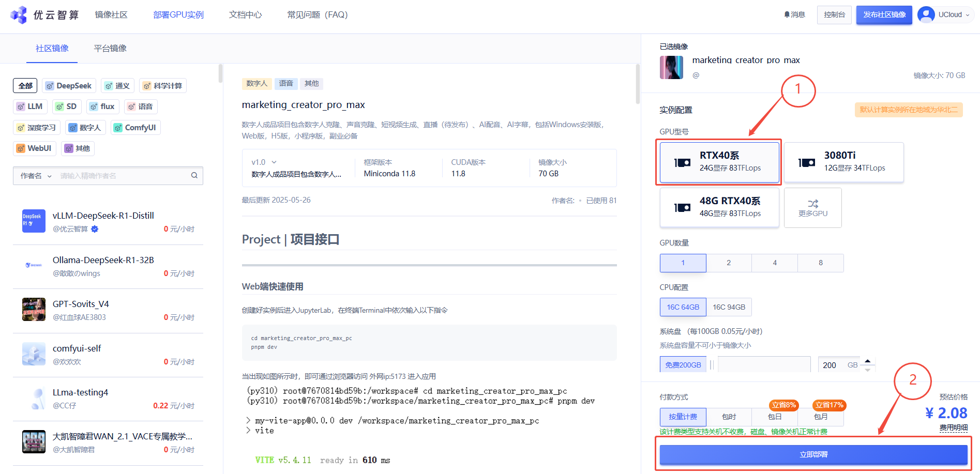980x474 pixels.
Task: Filter by 科学计算 tag
Action: click(163, 86)
